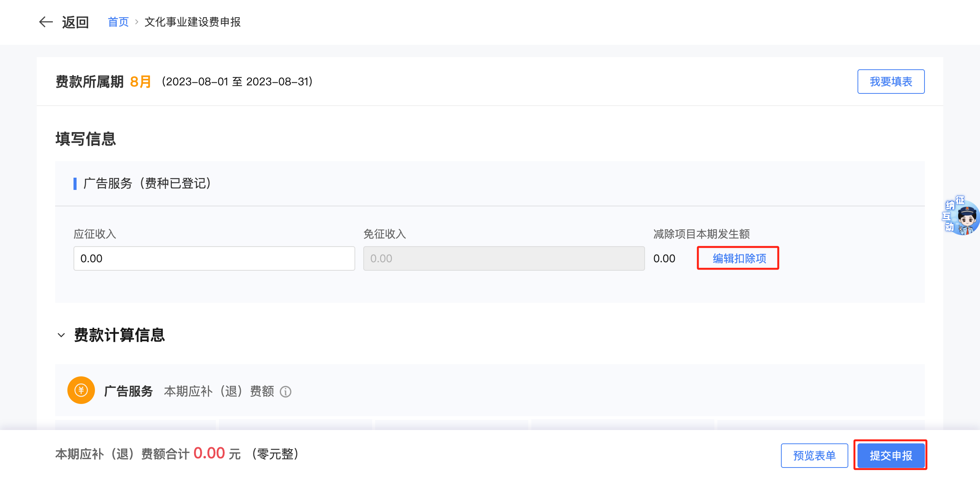Open the 我要填表 button
980x479 pixels.
pos(891,82)
